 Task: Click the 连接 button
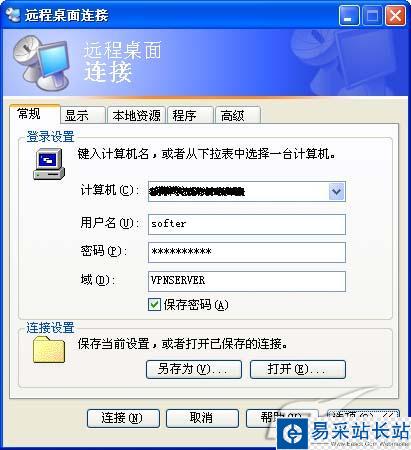tap(123, 418)
